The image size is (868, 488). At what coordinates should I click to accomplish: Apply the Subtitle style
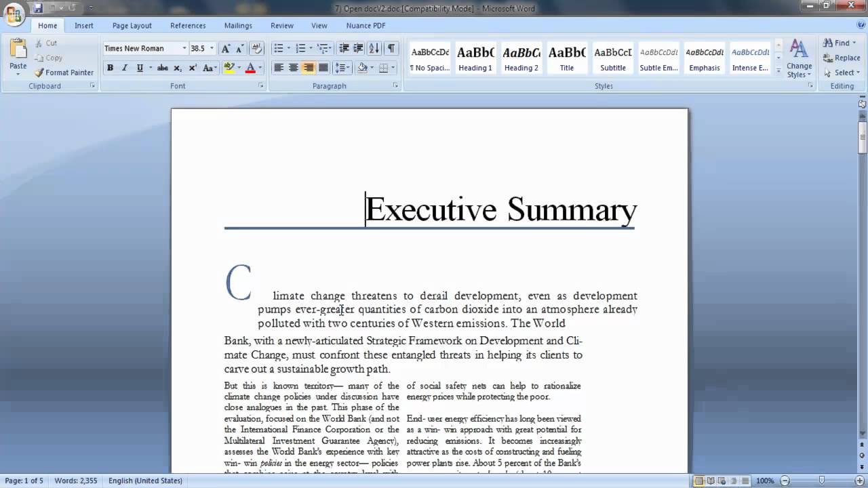tap(613, 58)
